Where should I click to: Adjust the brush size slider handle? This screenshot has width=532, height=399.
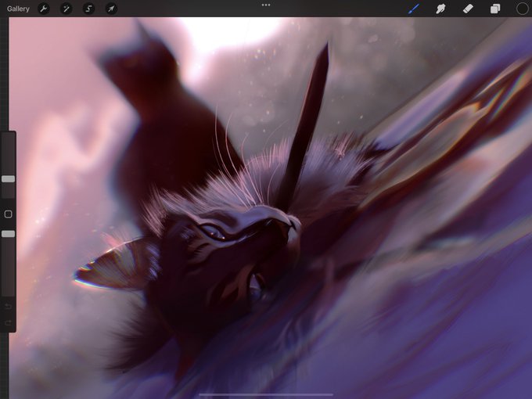pos(8,179)
